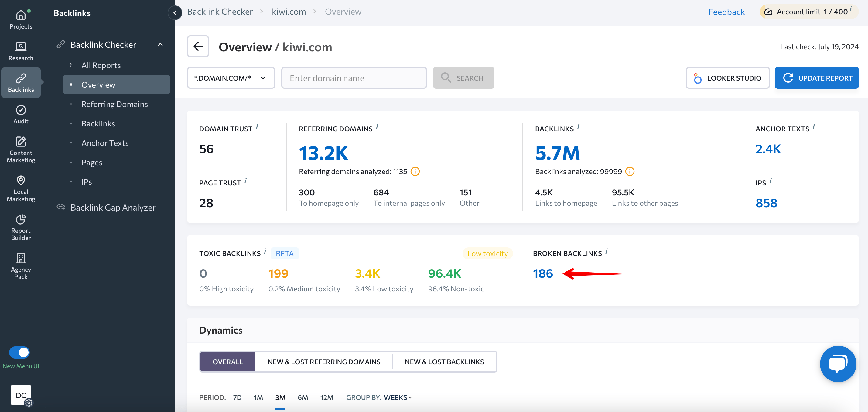
Task: Select Overview in the sidebar menu
Action: point(116,84)
